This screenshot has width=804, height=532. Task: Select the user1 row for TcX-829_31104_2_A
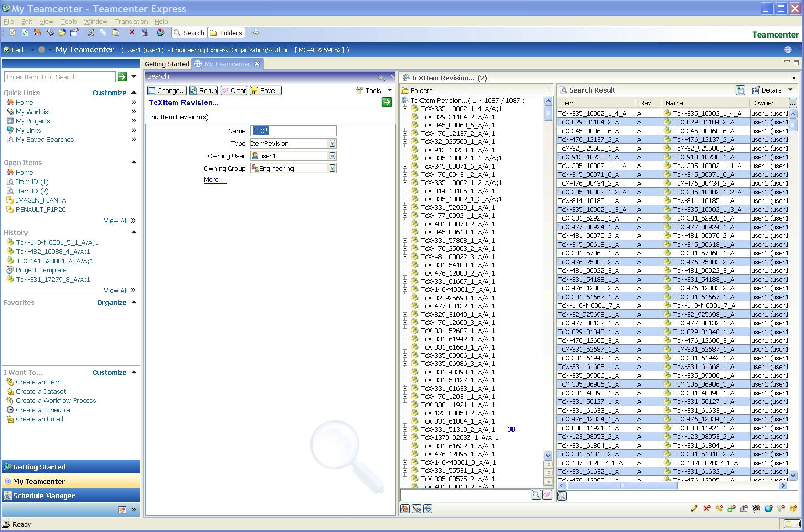pos(770,122)
